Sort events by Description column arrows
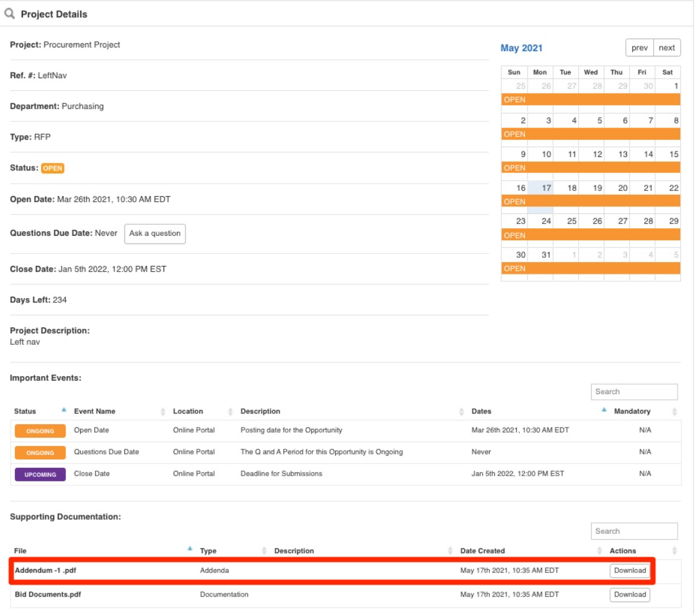 pos(461,411)
